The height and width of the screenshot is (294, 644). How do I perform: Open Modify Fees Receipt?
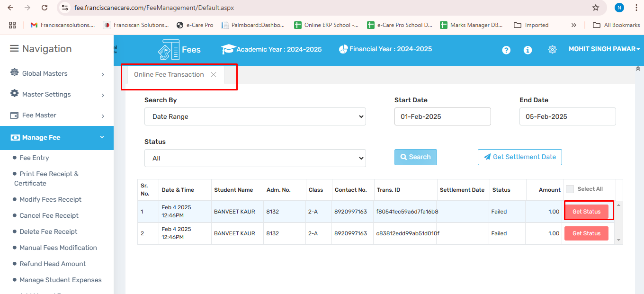click(50, 199)
